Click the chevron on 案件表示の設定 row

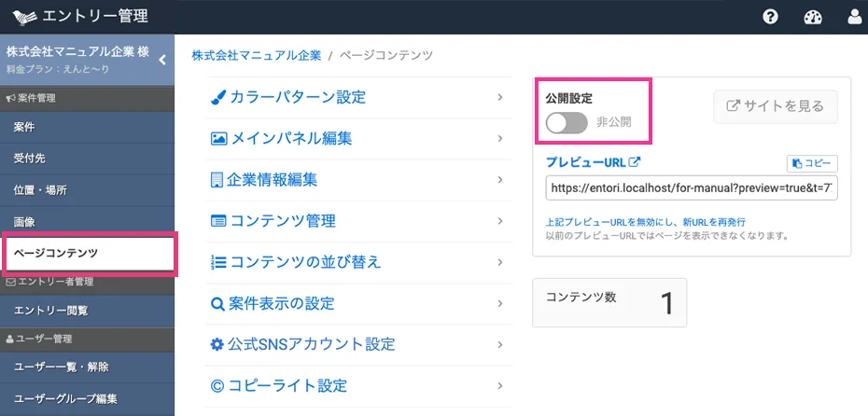coord(500,304)
